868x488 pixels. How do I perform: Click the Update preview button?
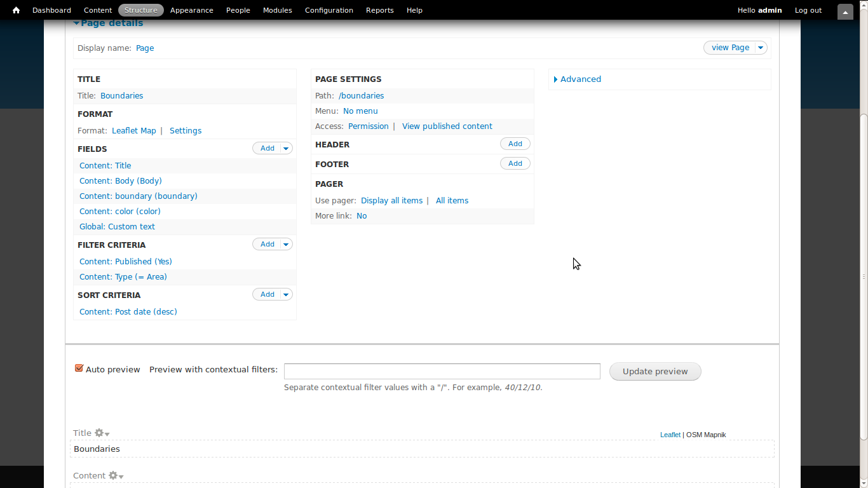pyautogui.click(x=655, y=371)
